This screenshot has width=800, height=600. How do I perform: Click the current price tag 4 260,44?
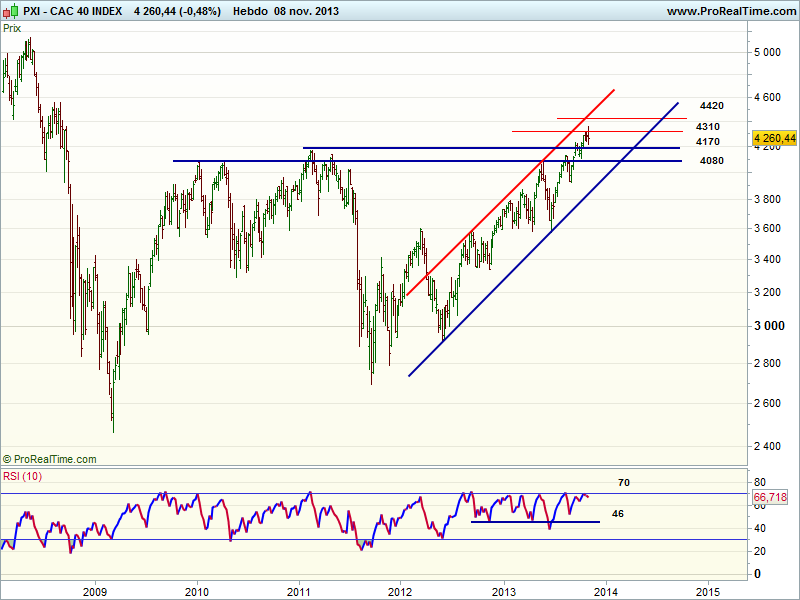coord(775,138)
